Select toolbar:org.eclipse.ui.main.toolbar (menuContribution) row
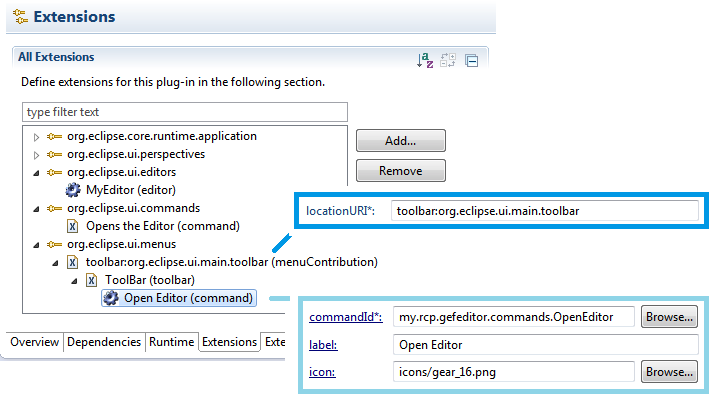Image resolution: width=713 pixels, height=398 pixels. click(232, 262)
